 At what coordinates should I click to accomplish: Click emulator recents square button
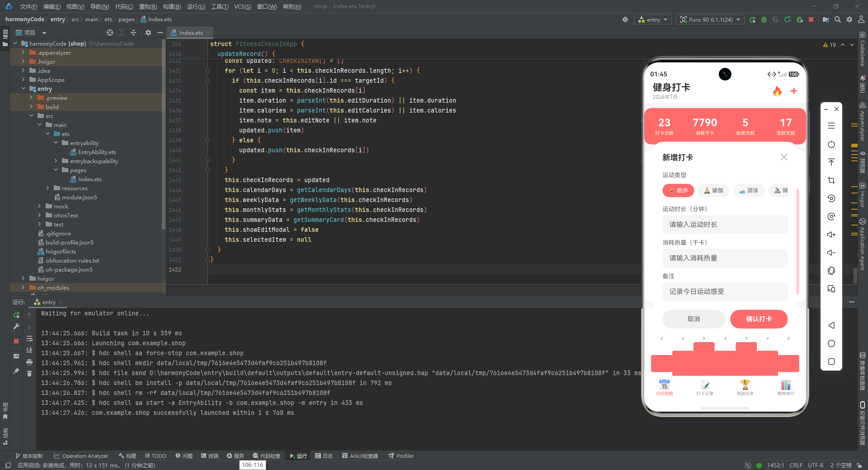[x=831, y=362]
